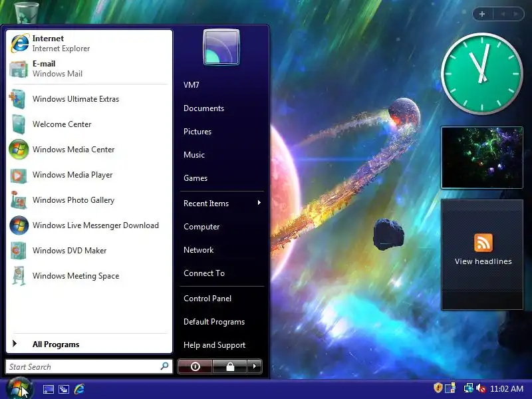Image resolution: width=532 pixels, height=399 pixels.
Task: Click the taskbar clock 11:02 AM
Action: 507,389
